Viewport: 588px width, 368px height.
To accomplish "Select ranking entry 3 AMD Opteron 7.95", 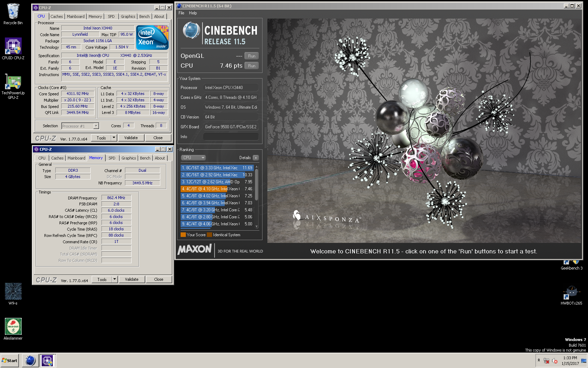I will 217,182.
